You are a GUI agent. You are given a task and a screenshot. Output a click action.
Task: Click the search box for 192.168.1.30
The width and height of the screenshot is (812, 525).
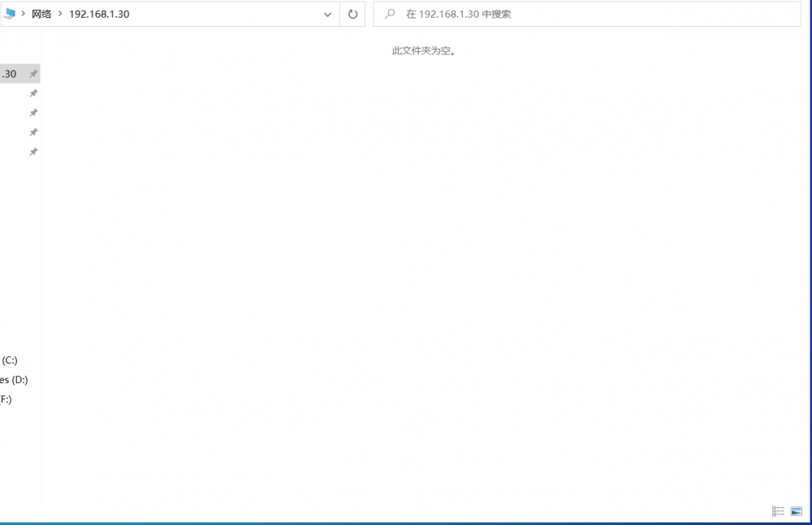click(587, 14)
